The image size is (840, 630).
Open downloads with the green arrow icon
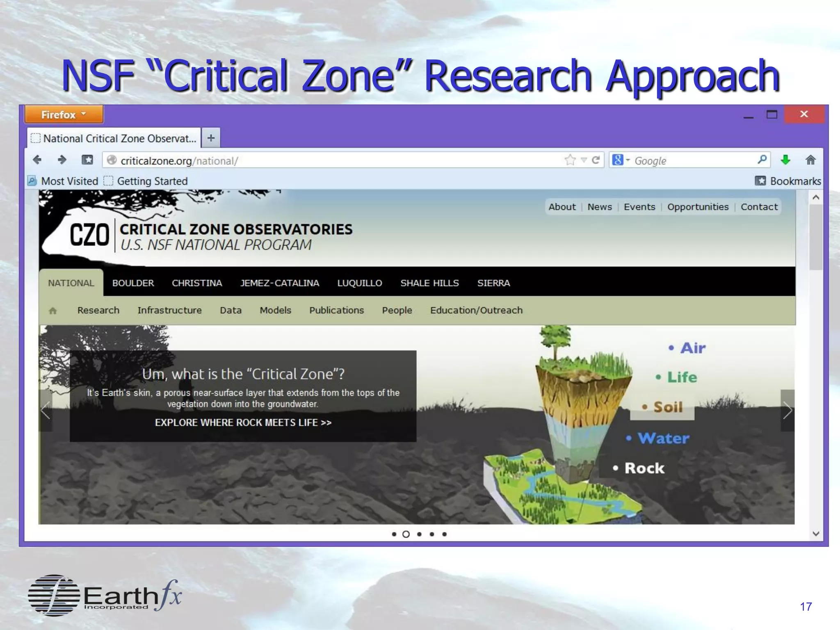coord(785,160)
